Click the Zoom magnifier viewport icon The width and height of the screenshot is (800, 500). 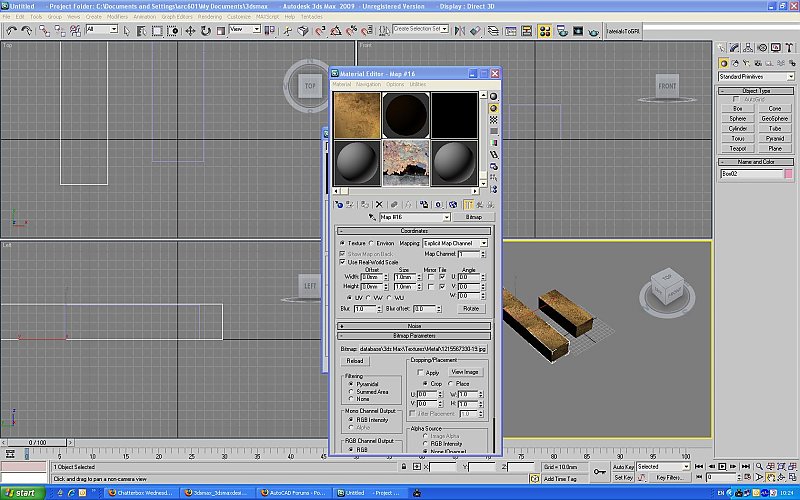tap(759, 466)
